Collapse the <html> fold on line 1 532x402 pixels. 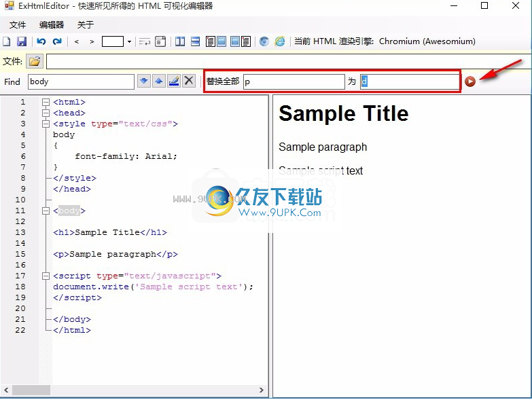(x=46, y=102)
